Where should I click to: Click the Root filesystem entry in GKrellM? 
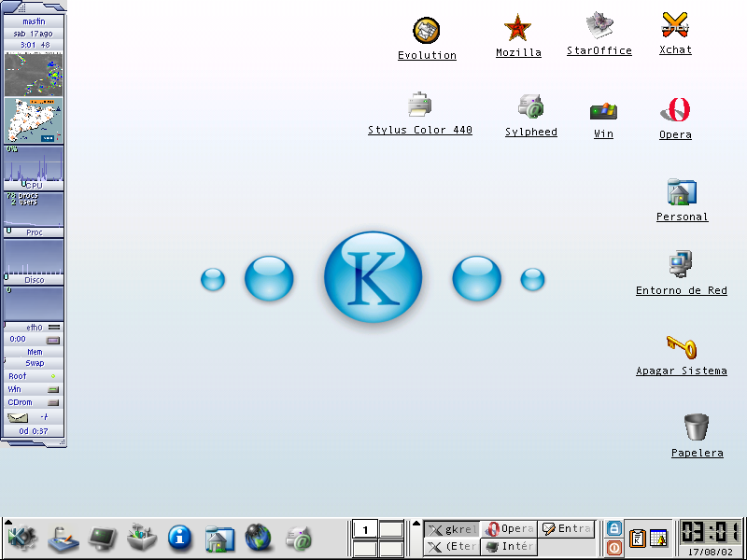click(34, 376)
